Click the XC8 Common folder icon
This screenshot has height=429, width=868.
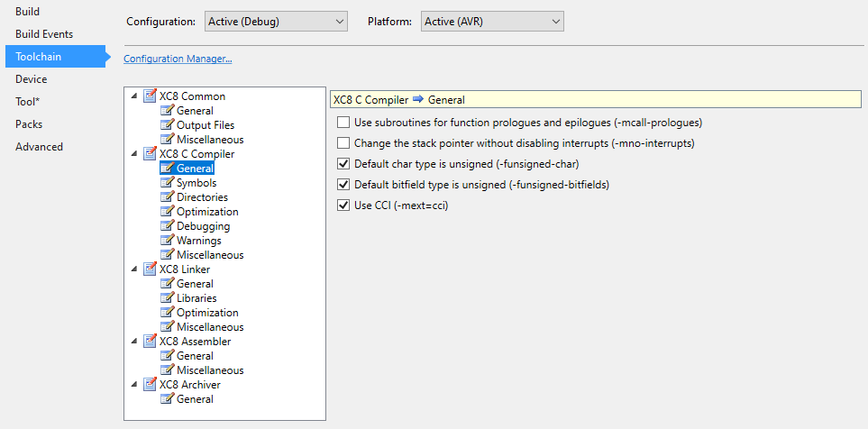click(150, 96)
